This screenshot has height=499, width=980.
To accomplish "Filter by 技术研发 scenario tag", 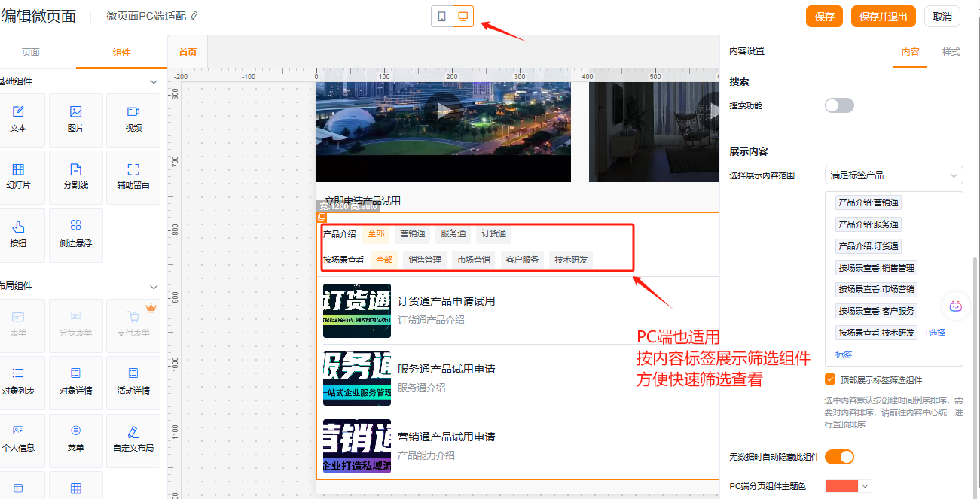I will click(x=571, y=260).
